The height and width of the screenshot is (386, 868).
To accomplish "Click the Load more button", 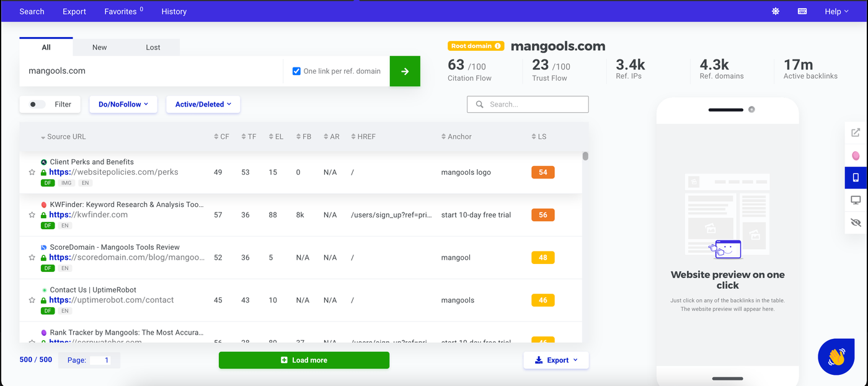I will point(304,360).
